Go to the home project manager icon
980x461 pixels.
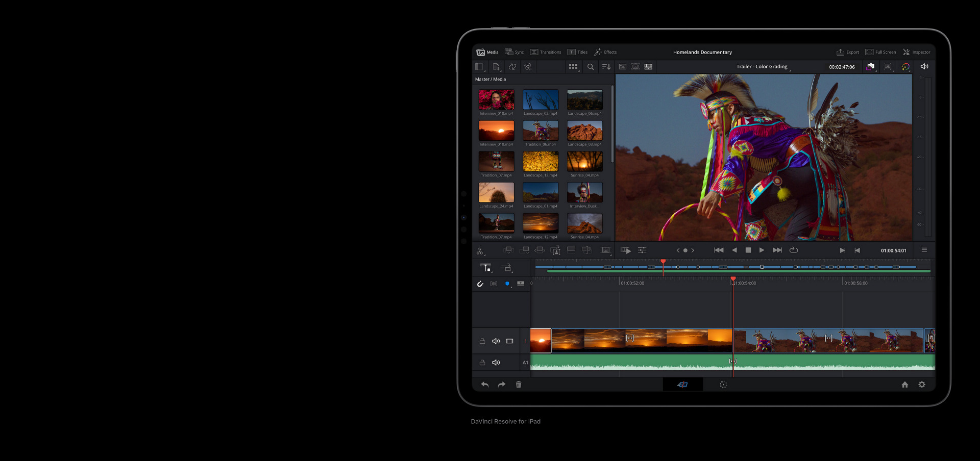click(904, 385)
